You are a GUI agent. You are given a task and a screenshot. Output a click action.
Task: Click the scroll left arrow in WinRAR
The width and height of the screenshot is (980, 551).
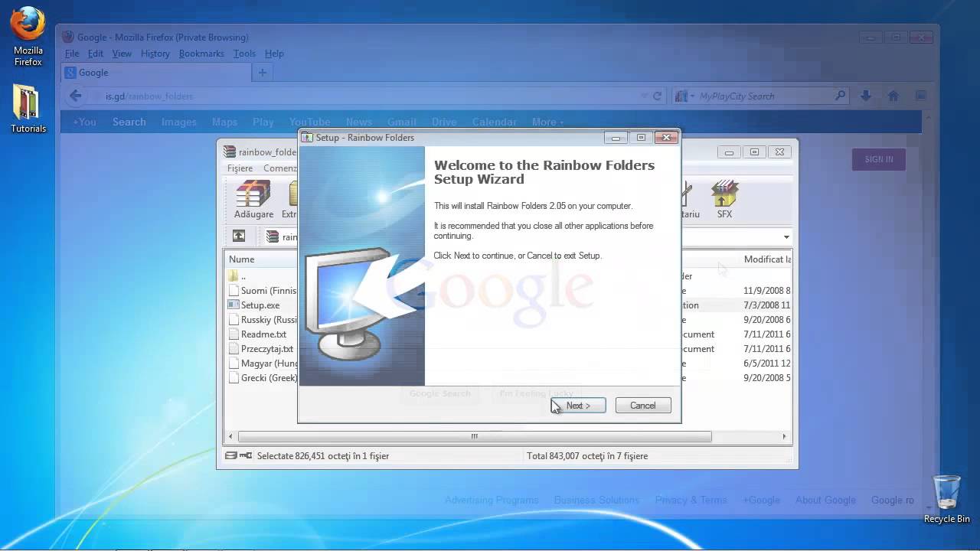(x=230, y=436)
